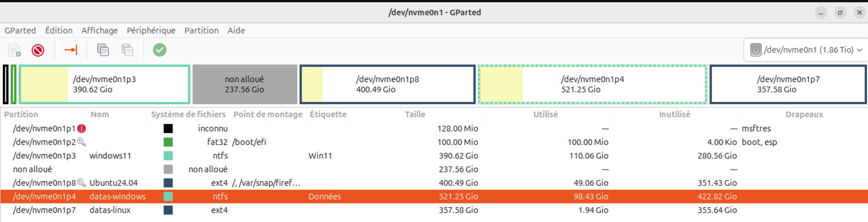Select the non alloué 237.56 Gio disk block
This screenshot has width=868, height=222.
click(x=245, y=84)
